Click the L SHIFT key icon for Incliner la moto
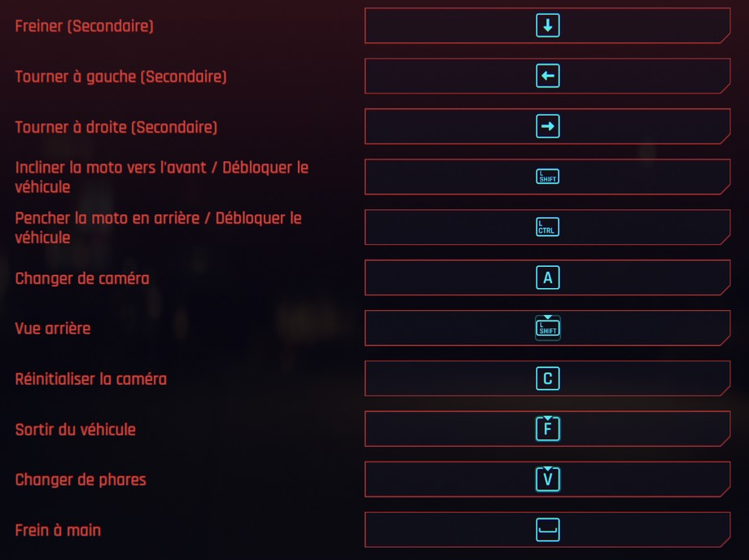 [x=547, y=177]
